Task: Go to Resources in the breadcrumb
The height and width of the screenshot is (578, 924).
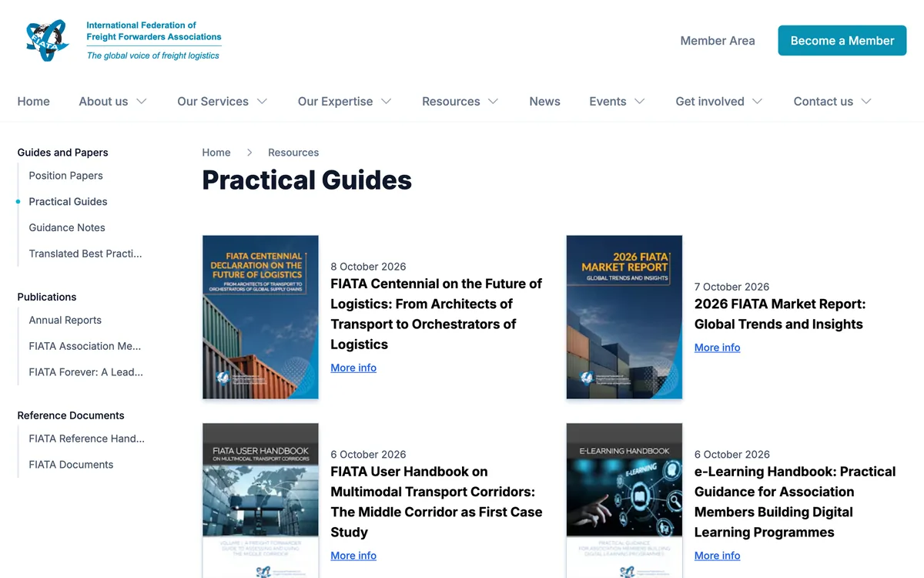Action: click(293, 153)
